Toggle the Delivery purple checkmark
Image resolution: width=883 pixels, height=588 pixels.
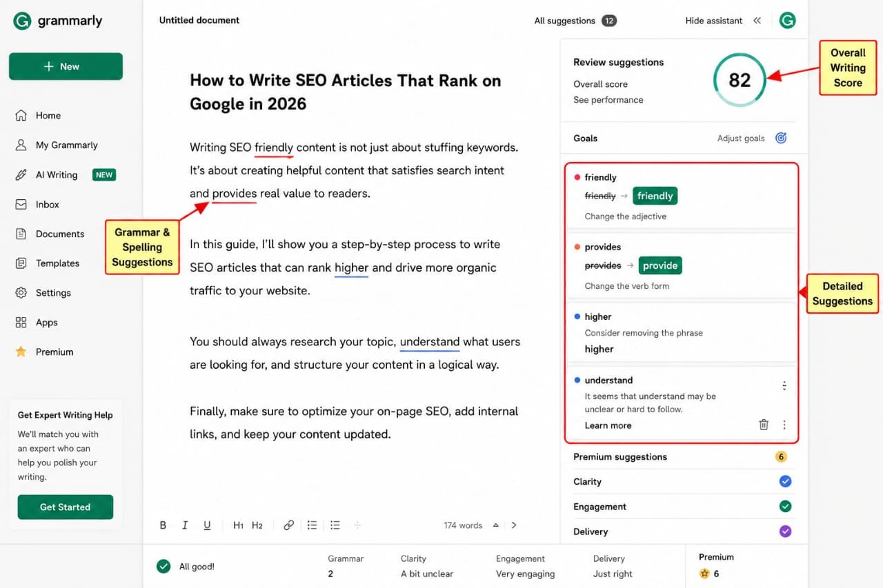click(x=785, y=531)
